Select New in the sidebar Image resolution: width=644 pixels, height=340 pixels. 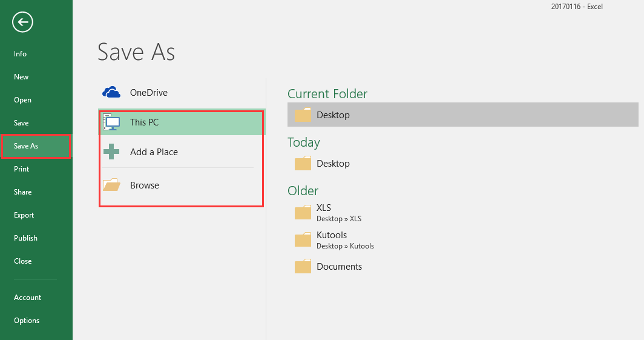pyautogui.click(x=21, y=77)
